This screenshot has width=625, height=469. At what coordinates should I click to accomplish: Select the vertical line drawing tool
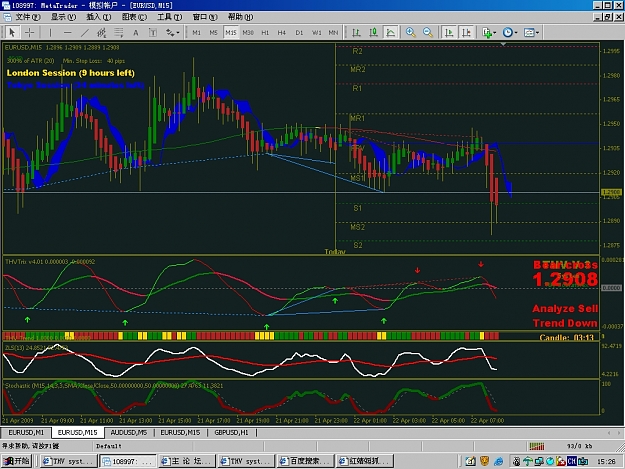[x=50, y=32]
